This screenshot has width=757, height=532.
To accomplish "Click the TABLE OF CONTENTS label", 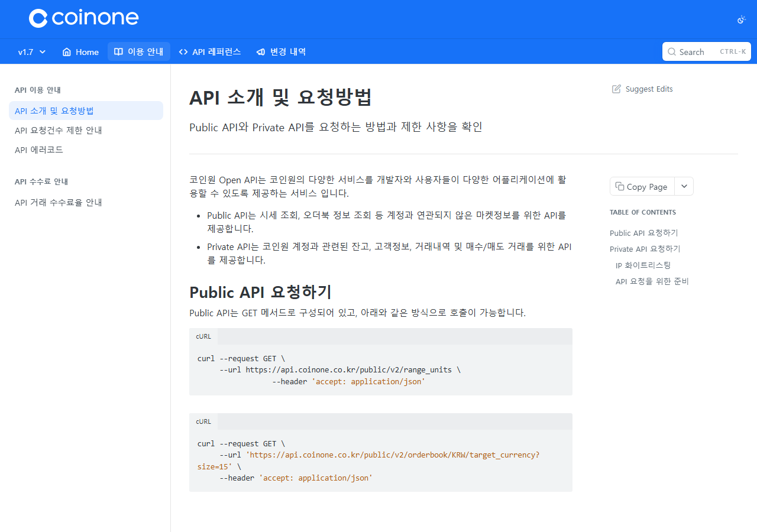I will tap(643, 212).
